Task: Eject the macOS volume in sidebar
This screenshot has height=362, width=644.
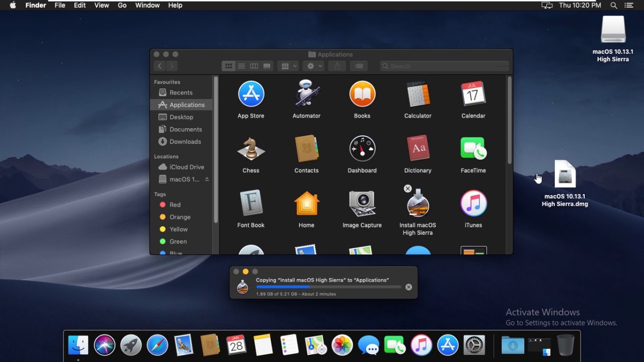Action: pos(207,179)
